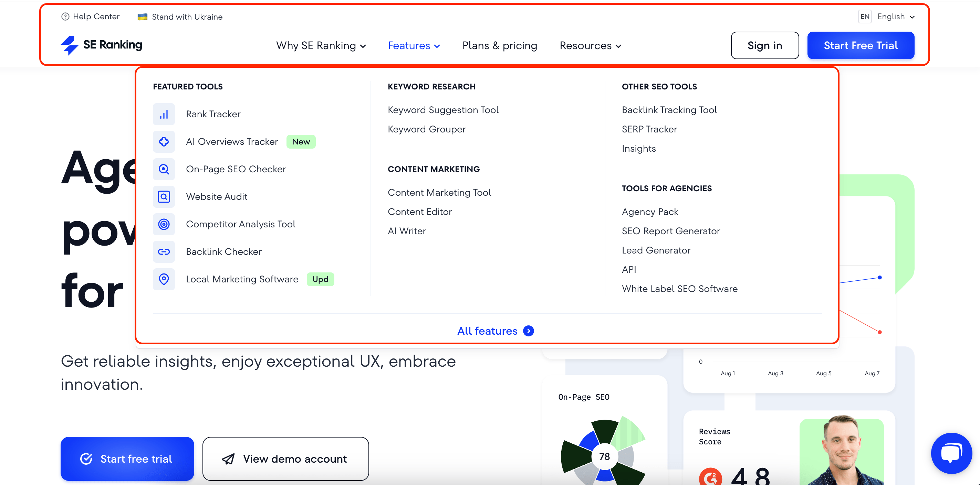Click the All features link with arrow
Viewport: 980px width, 485px height.
click(x=496, y=331)
